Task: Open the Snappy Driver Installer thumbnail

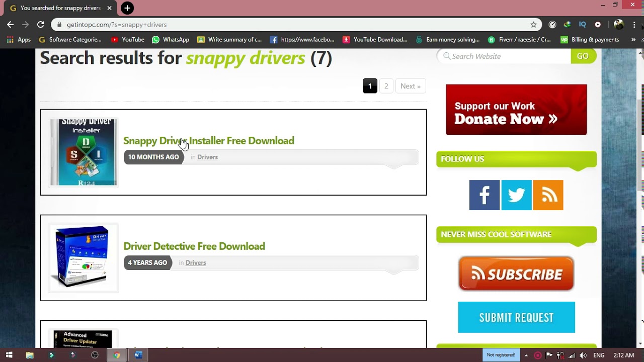Action: [84, 152]
